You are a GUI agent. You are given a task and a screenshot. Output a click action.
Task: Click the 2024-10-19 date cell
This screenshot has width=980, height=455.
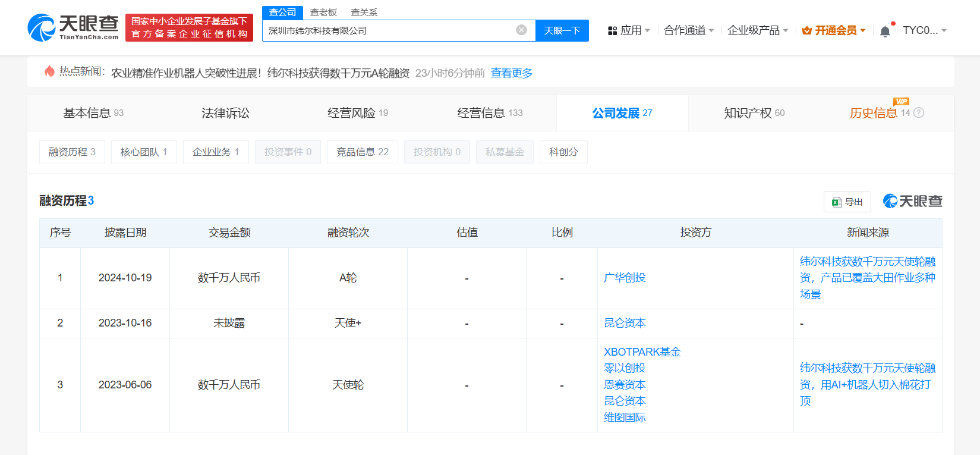[x=125, y=278]
